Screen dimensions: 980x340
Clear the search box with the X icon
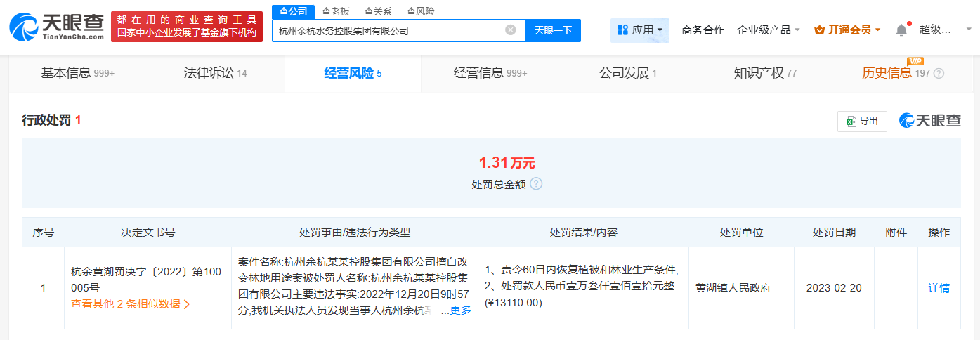coord(511,30)
